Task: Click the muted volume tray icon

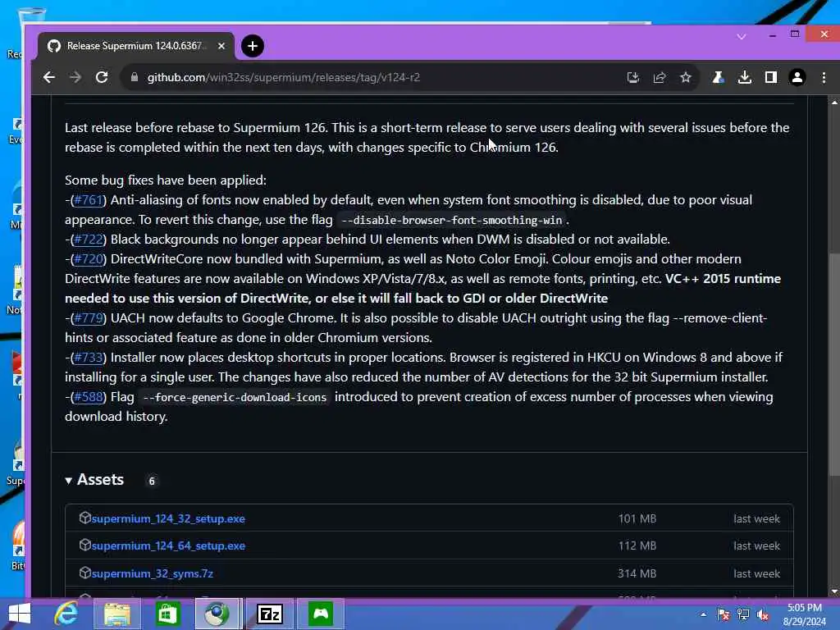Action: (x=763, y=614)
